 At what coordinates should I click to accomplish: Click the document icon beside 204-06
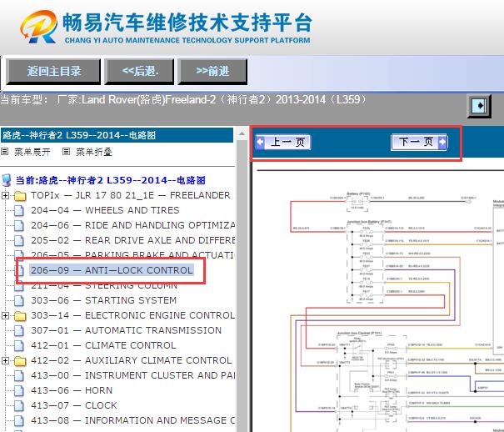click(x=19, y=225)
